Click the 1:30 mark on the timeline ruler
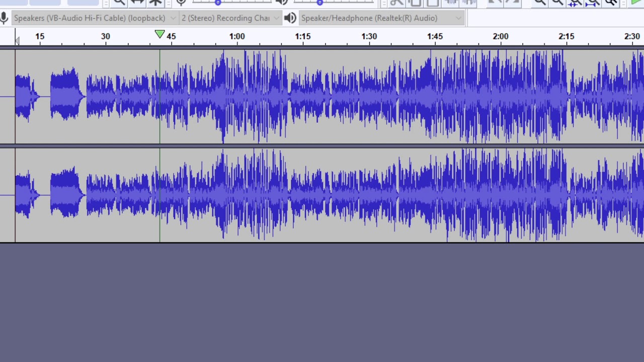The width and height of the screenshot is (644, 362). (369, 36)
